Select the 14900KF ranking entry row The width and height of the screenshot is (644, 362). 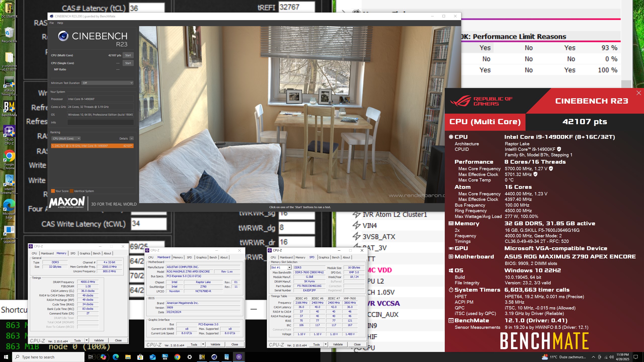pos(92,146)
